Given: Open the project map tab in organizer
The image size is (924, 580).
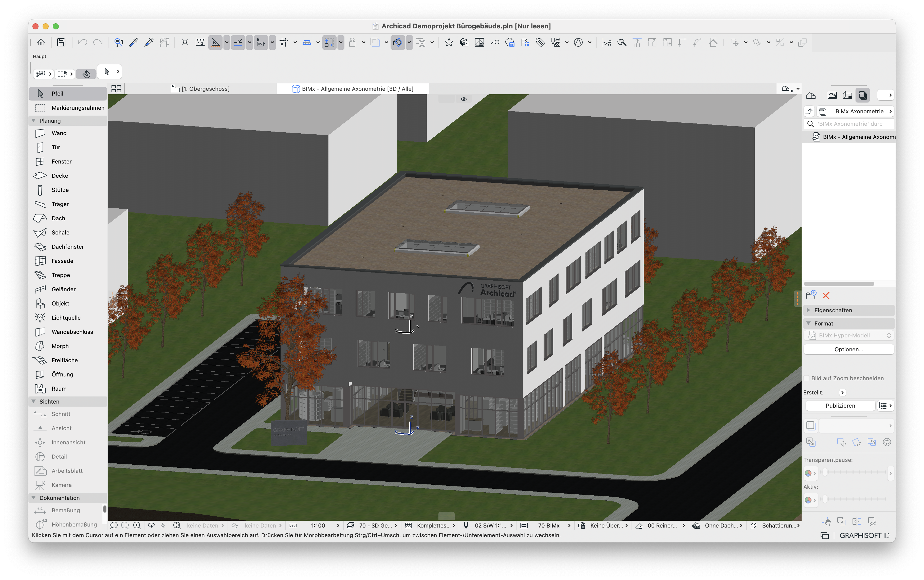Looking at the screenshot, I should (x=811, y=95).
